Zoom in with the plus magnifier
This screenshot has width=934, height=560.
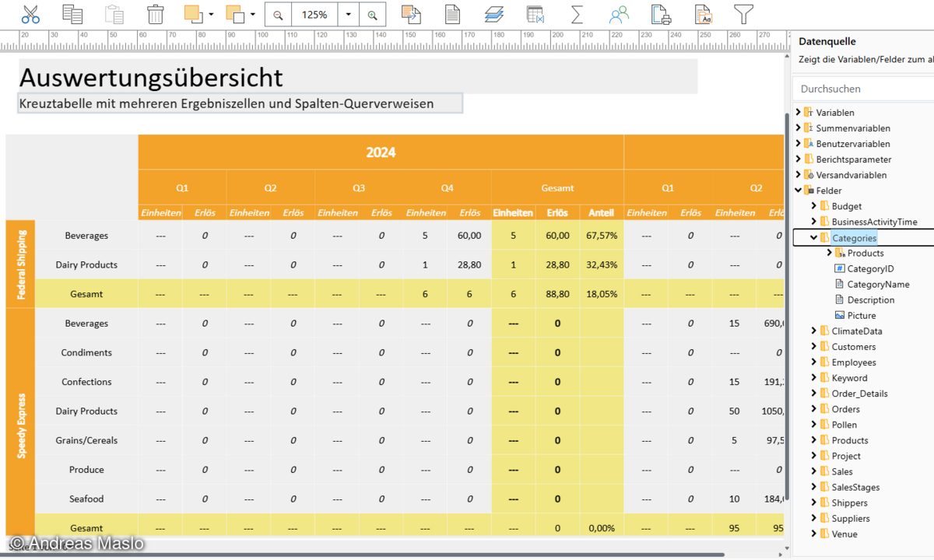click(373, 15)
